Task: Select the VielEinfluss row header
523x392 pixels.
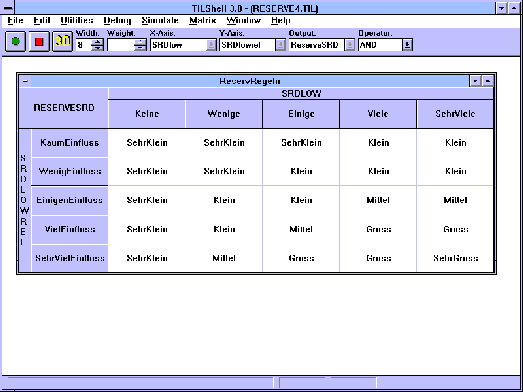Action: click(70, 229)
